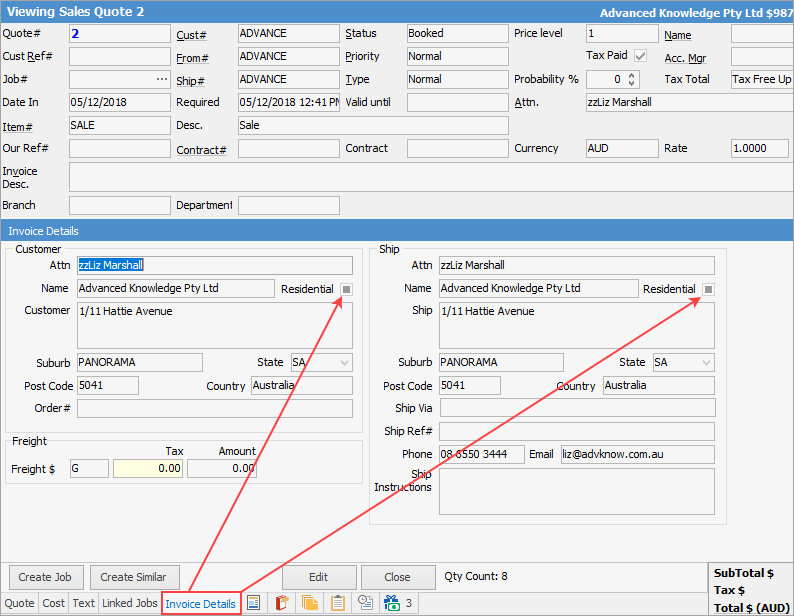Click the clipboard icon in bottom tab bar
This screenshot has height=616, width=794.
pos(338,603)
